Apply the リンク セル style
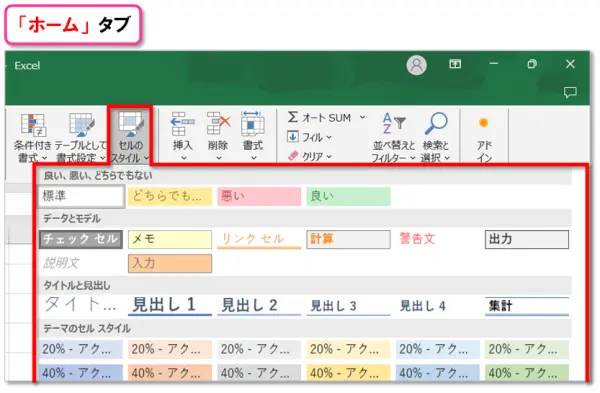600x393 pixels. [x=259, y=239]
